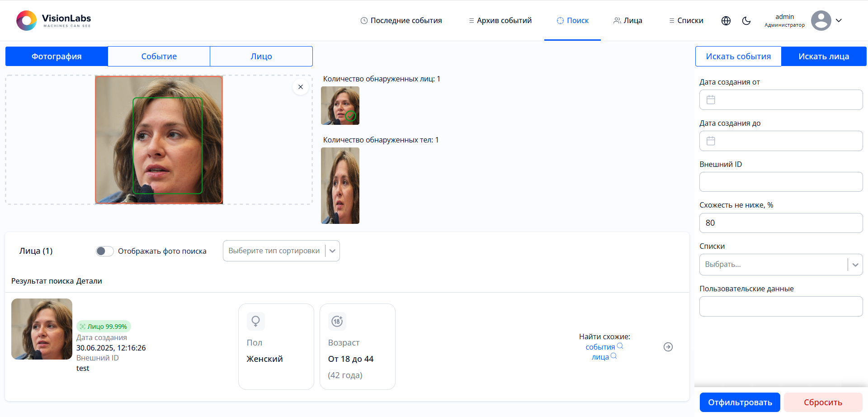The width and height of the screenshot is (868, 417).
Task: Click calendar icon in 'Дата создания до' field
Action: (711, 141)
